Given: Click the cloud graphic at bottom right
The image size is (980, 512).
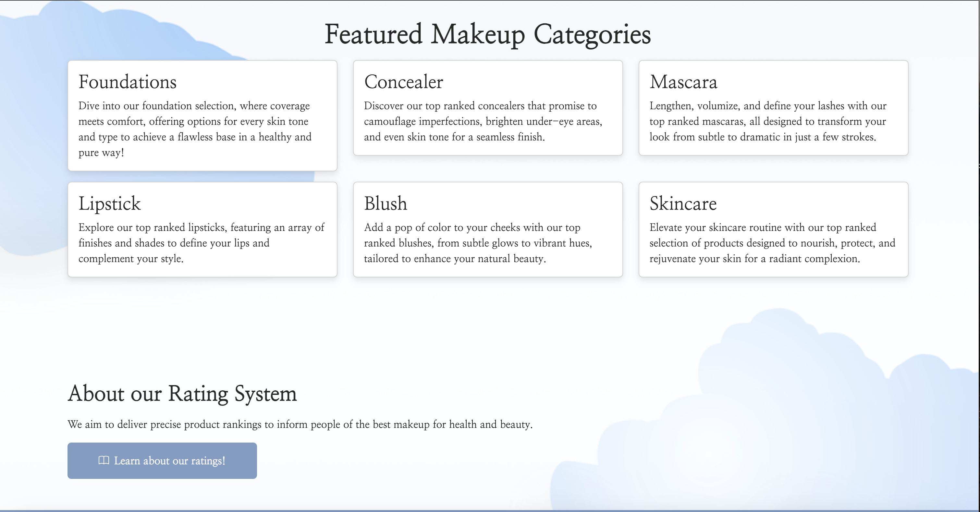Looking at the screenshot, I should [x=799, y=437].
